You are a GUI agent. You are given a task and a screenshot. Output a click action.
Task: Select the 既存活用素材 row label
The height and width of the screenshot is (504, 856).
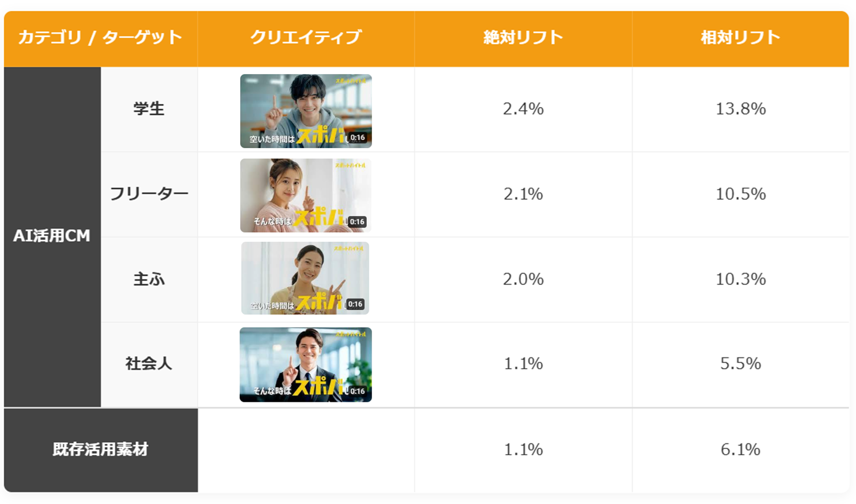click(101, 449)
